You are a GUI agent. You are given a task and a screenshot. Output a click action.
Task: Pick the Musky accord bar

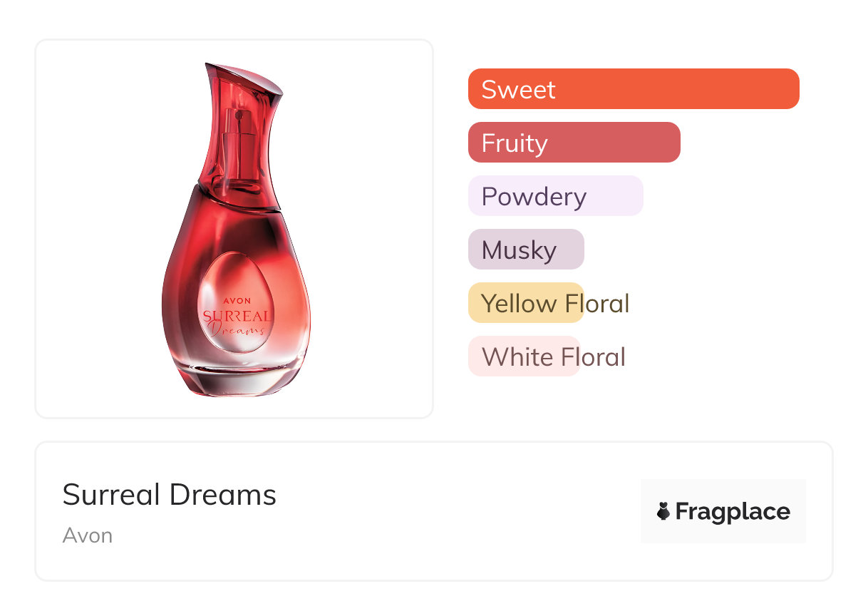526,250
